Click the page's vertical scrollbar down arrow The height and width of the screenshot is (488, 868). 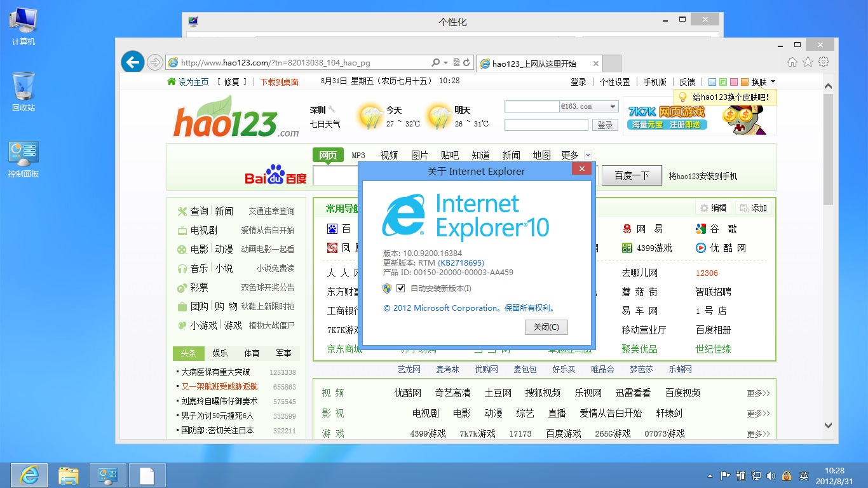click(828, 425)
